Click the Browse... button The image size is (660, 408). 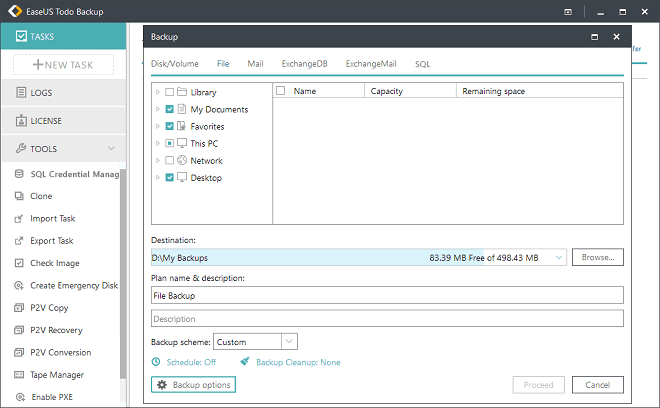coord(598,257)
